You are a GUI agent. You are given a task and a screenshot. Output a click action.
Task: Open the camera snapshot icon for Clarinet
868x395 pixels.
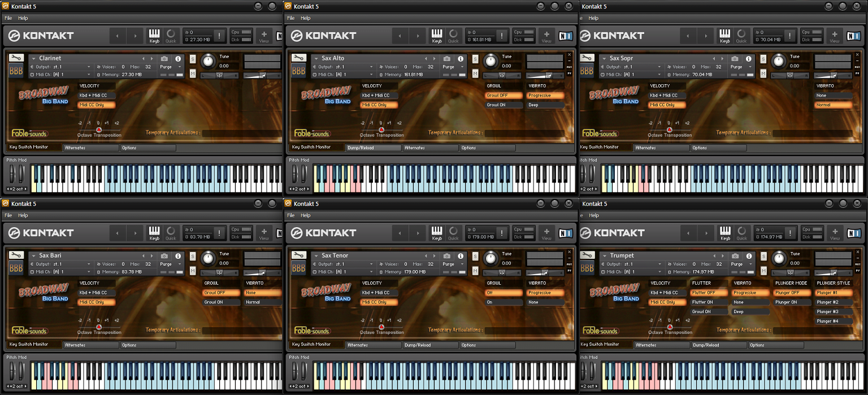[x=164, y=59]
